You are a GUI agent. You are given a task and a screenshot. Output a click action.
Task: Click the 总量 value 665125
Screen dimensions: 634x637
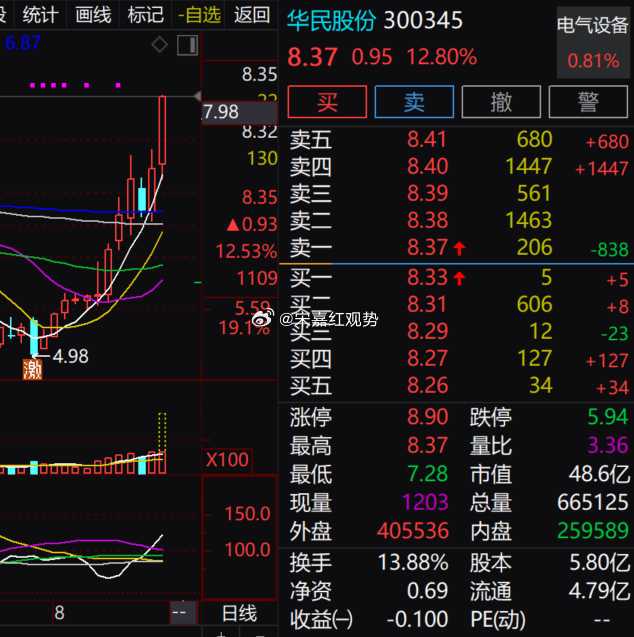[x=593, y=502]
